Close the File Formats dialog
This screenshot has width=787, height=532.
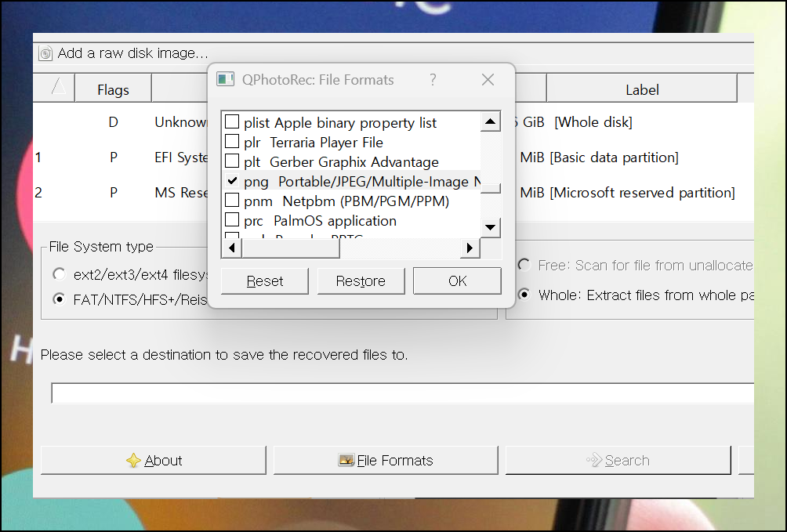[488, 79]
